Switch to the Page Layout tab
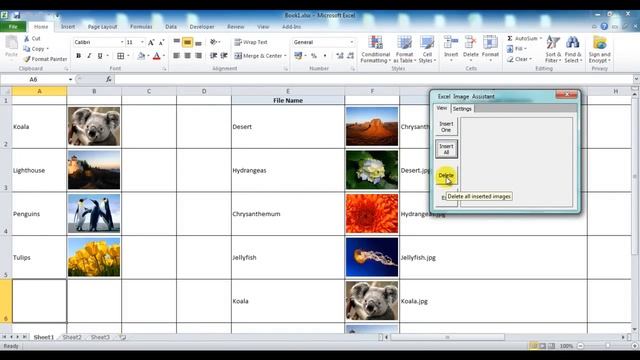Image resolution: width=640 pixels, height=360 pixels. coord(102,27)
